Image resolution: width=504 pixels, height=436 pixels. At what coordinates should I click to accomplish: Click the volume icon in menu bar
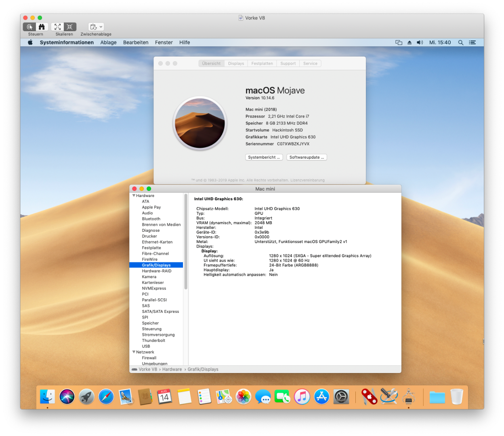[420, 42]
